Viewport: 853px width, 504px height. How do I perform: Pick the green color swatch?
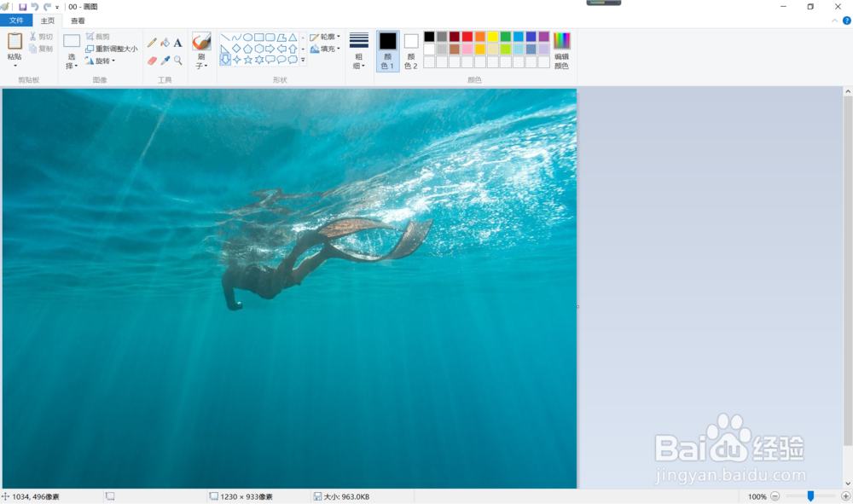point(505,37)
